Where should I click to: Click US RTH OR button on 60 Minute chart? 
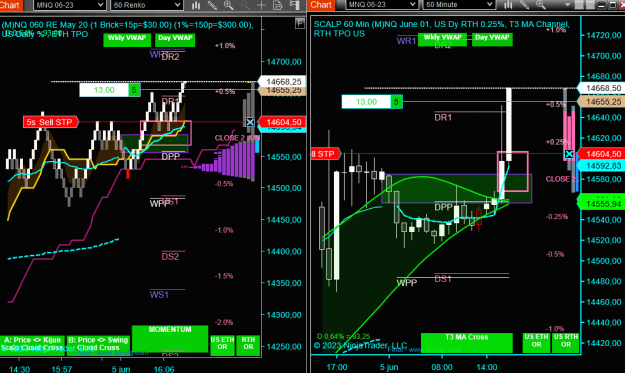[x=566, y=343]
